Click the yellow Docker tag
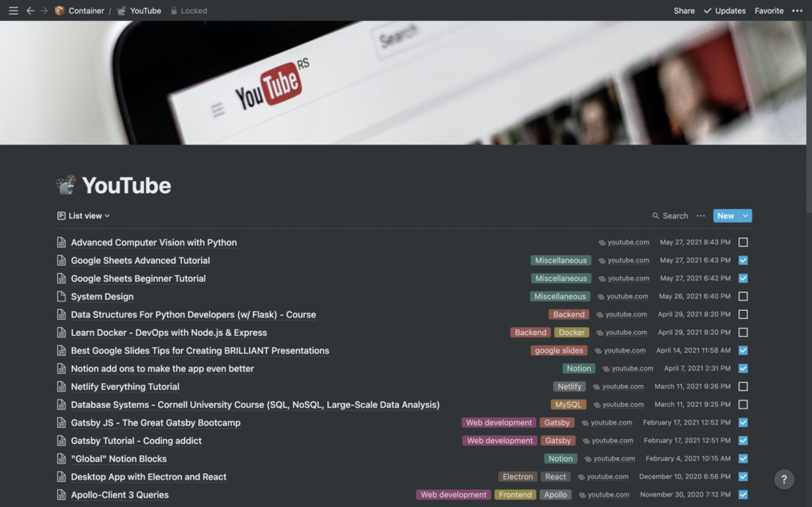Viewport: 812px width, 507px height. pyautogui.click(x=572, y=332)
